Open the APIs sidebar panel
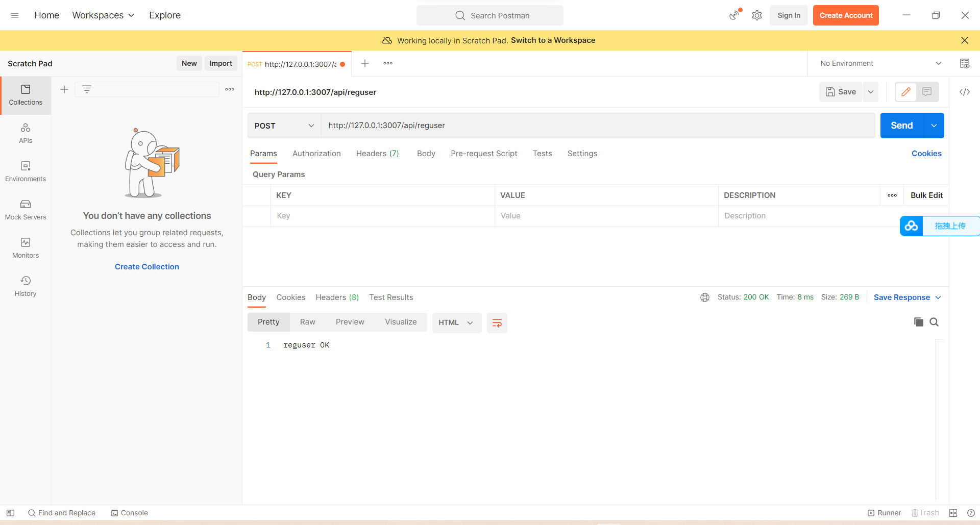 click(26, 134)
